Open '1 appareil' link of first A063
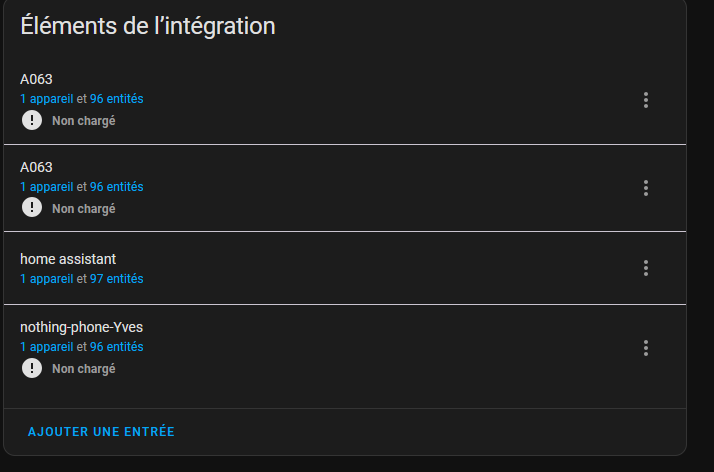Screen dimensions: 714x472 (x=46, y=99)
